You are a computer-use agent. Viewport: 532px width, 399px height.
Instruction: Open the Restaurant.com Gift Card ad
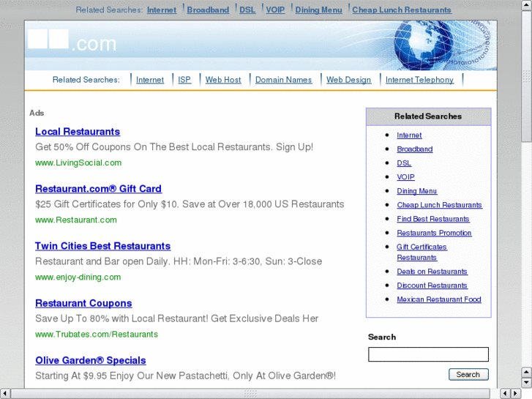pyautogui.click(x=98, y=189)
